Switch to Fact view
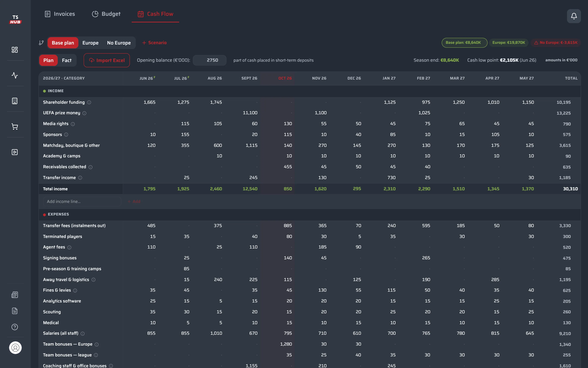 66,60
